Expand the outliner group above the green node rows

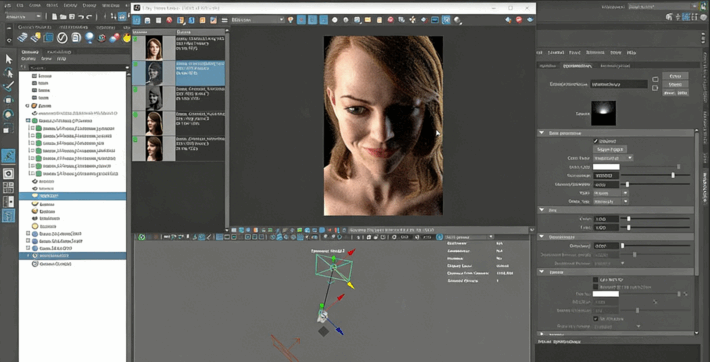28,121
